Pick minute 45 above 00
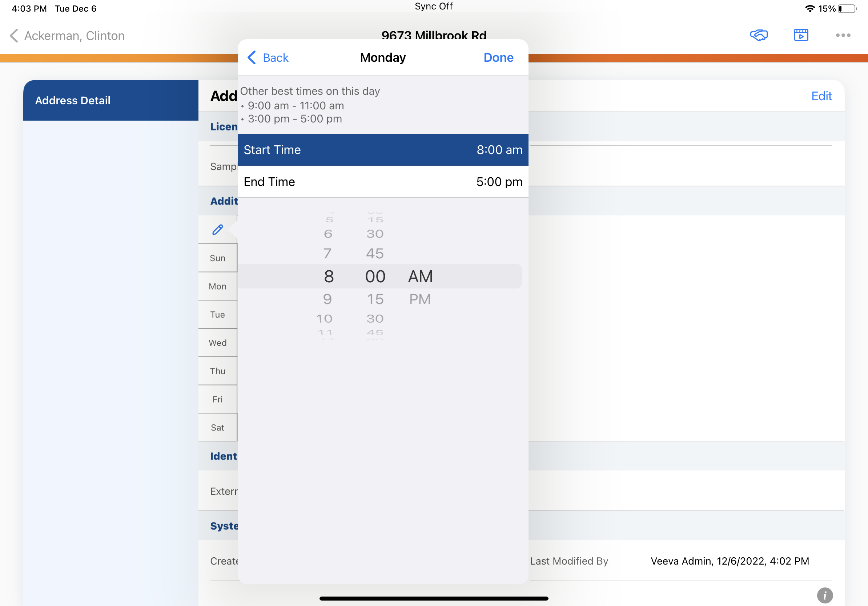Image resolution: width=868 pixels, height=606 pixels. point(375,253)
